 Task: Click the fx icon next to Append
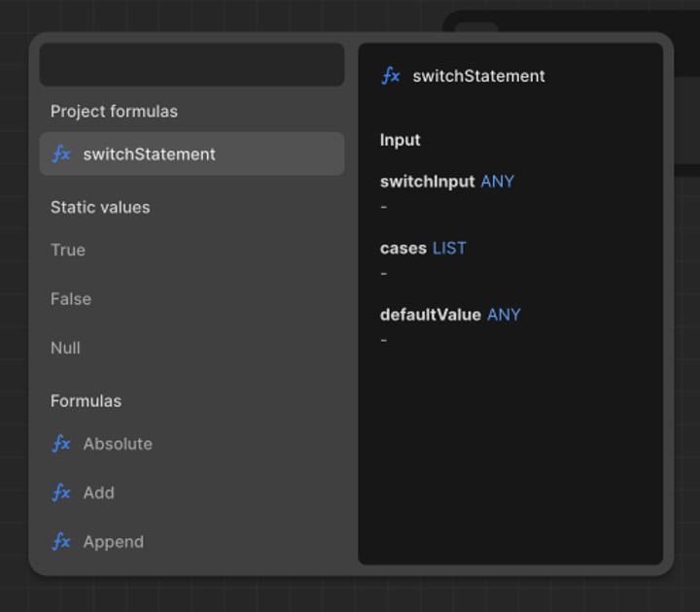[61, 542]
